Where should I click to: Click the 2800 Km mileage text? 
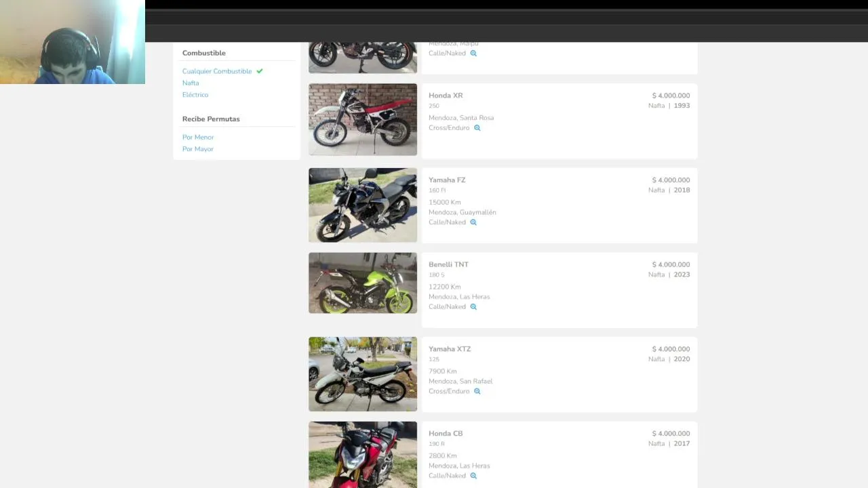click(443, 455)
